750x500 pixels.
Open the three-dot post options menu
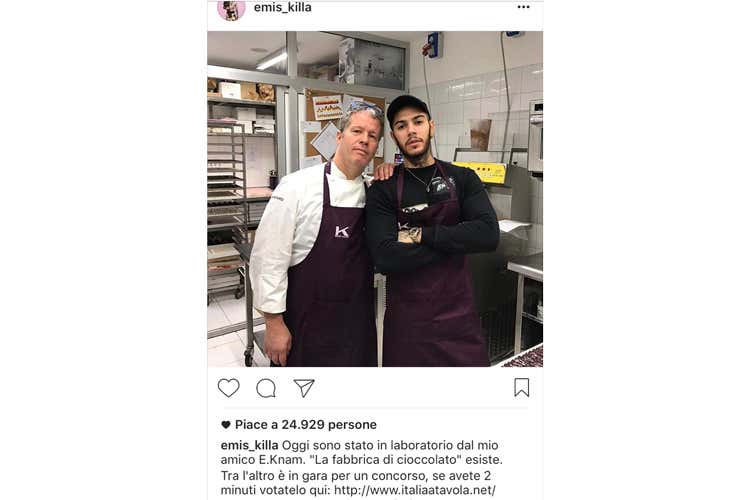pos(524,7)
